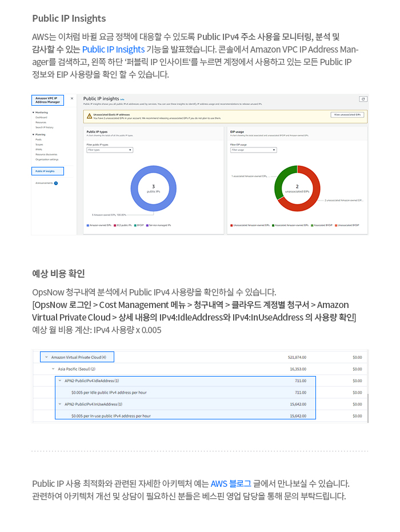
Task: Click the EC2 public IPs legend swatch
Action: coord(115,225)
